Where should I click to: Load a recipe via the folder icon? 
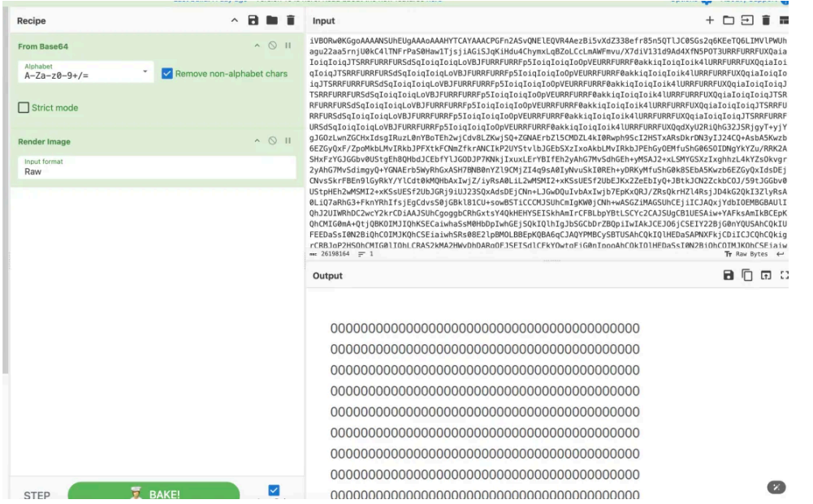click(x=272, y=21)
